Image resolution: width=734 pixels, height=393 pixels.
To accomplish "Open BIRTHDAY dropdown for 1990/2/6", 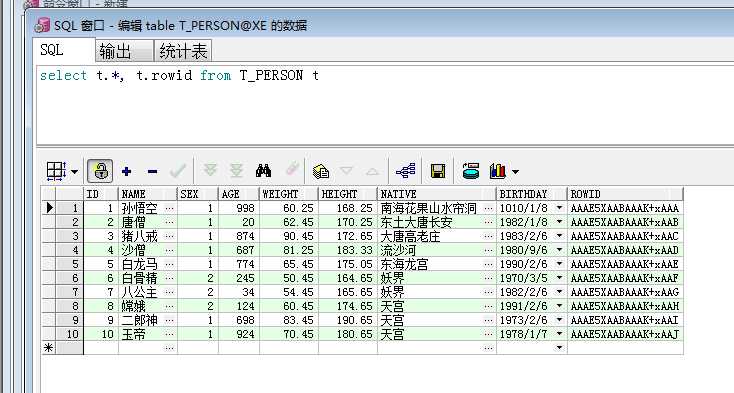I will click(559, 264).
